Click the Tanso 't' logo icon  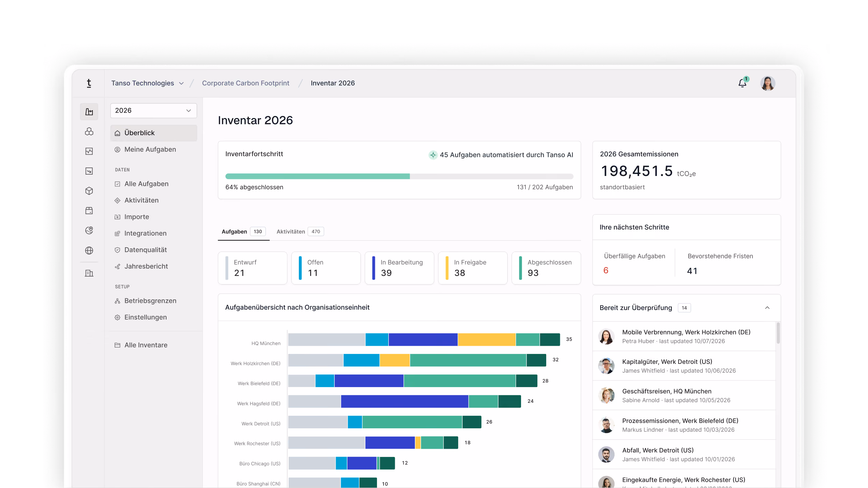(89, 83)
